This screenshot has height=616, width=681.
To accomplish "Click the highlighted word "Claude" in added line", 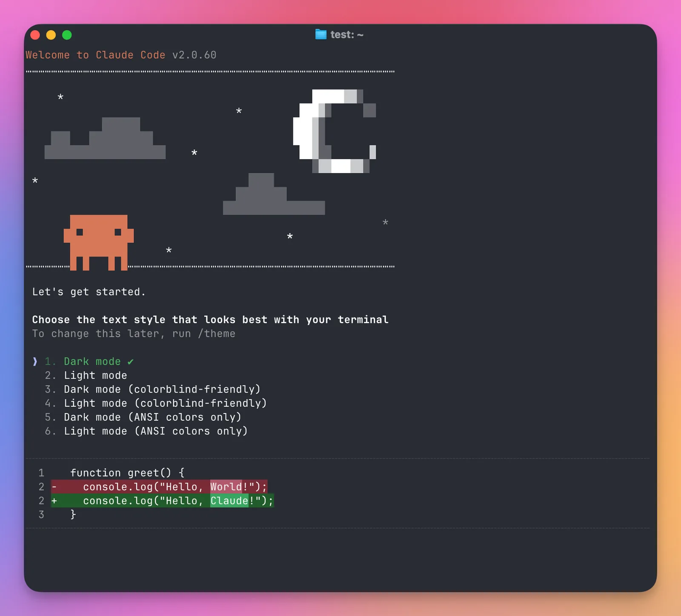I will coord(229,501).
